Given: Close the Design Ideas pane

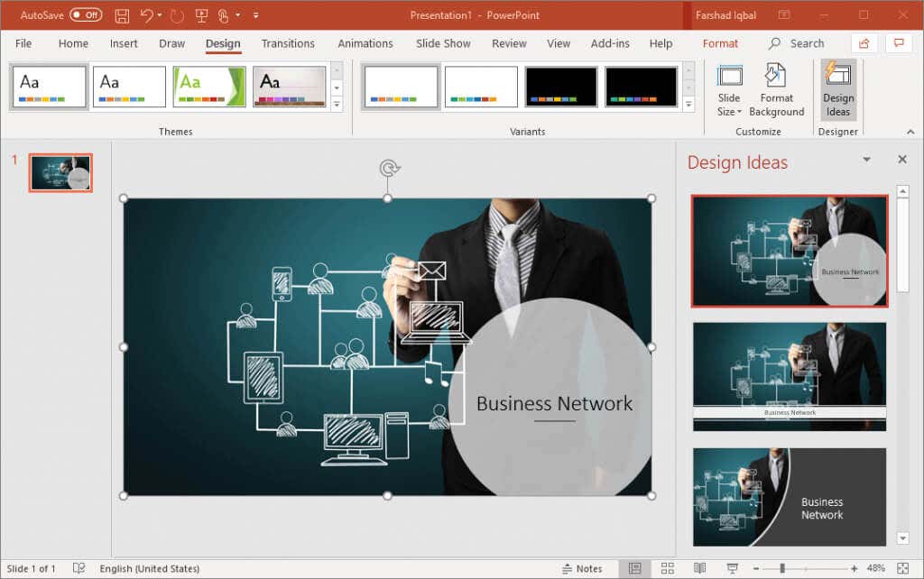Looking at the screenshot, I should (x=902, y=160).
